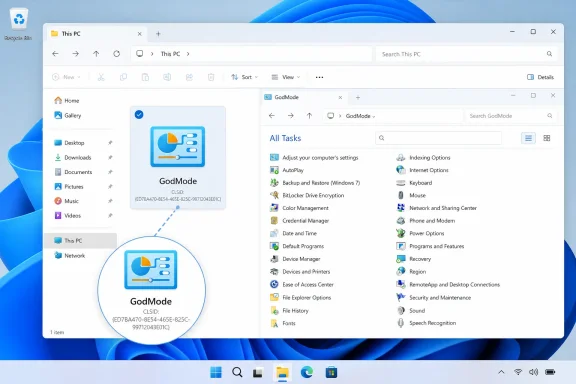Click the up arrow in GodMode window
The width and height of the screenshot is (576, 384).
(309, 116)
